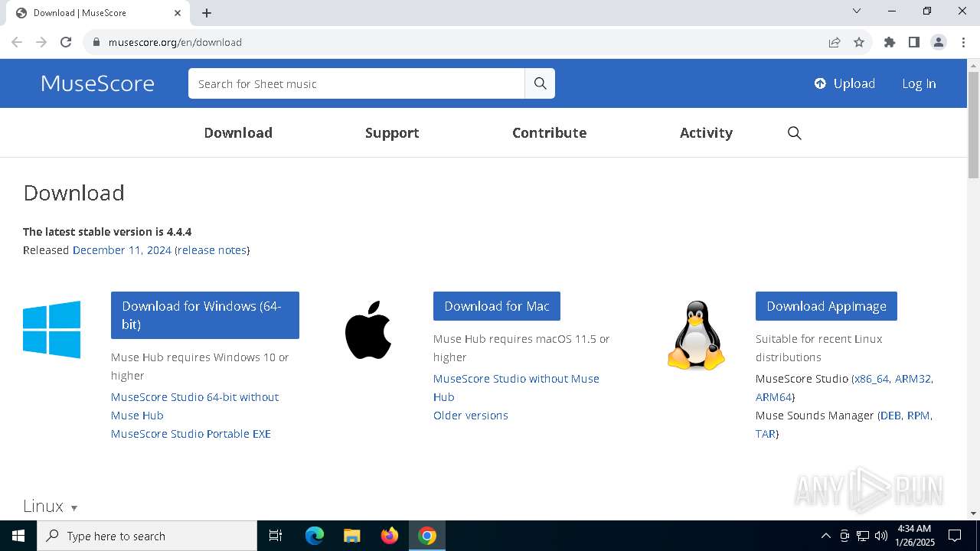Screen dimensions: 980x551
Task: Open the Contribute menu item
Action: tap(550, 132)
